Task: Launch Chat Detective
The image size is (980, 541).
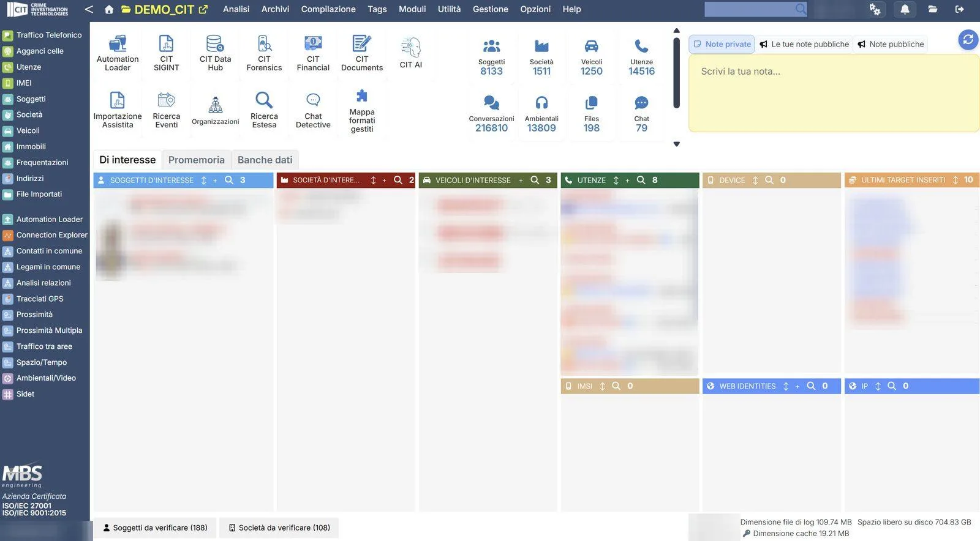Action: pos(313,110)
